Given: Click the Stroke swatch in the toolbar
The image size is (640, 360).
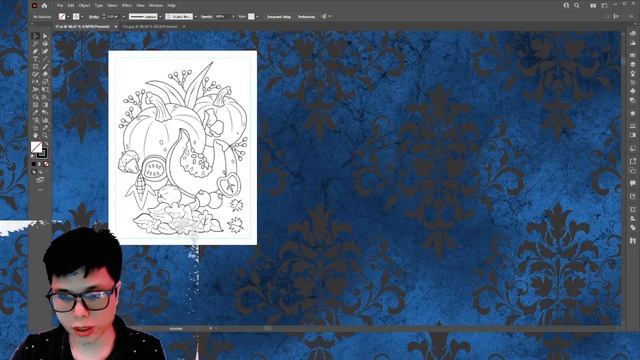Looking at the screenshot, I should click(x=42, y=154).
